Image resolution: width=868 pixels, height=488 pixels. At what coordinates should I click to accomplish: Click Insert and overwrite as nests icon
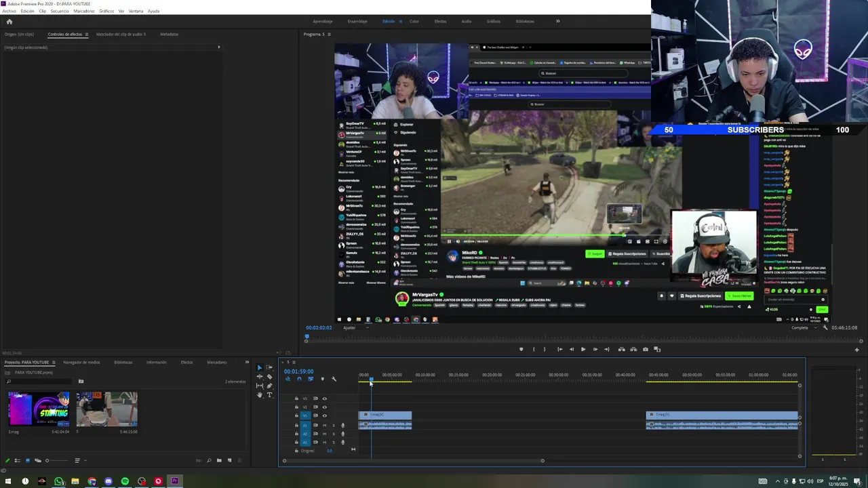click(288, 379)
